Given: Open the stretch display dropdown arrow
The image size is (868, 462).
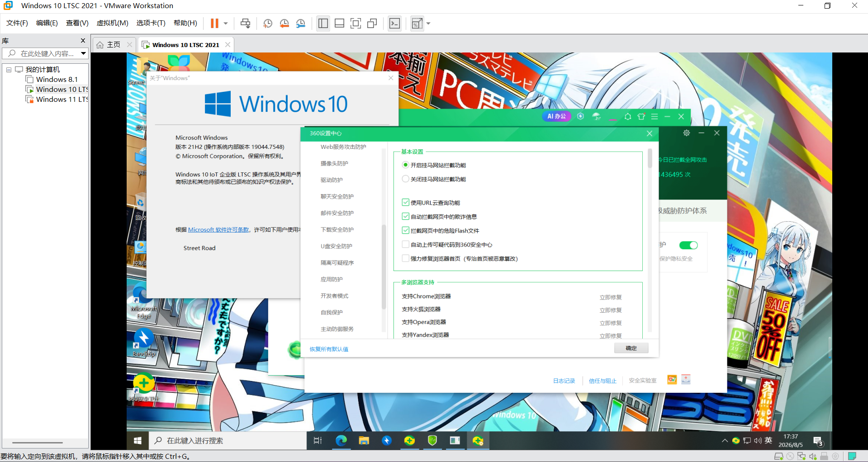Looking at the screenshot, I should [x=428, y=23].
